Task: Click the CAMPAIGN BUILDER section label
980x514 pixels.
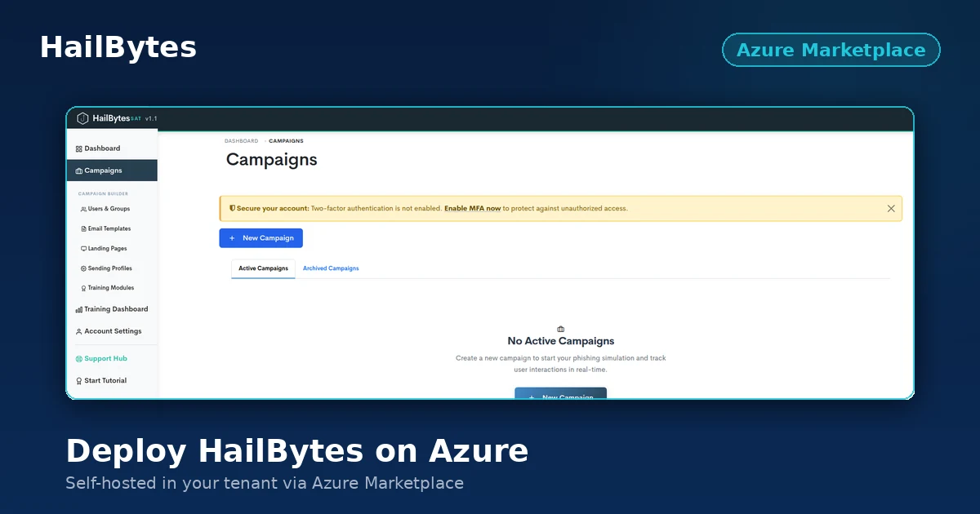Action: click(103, 193)
